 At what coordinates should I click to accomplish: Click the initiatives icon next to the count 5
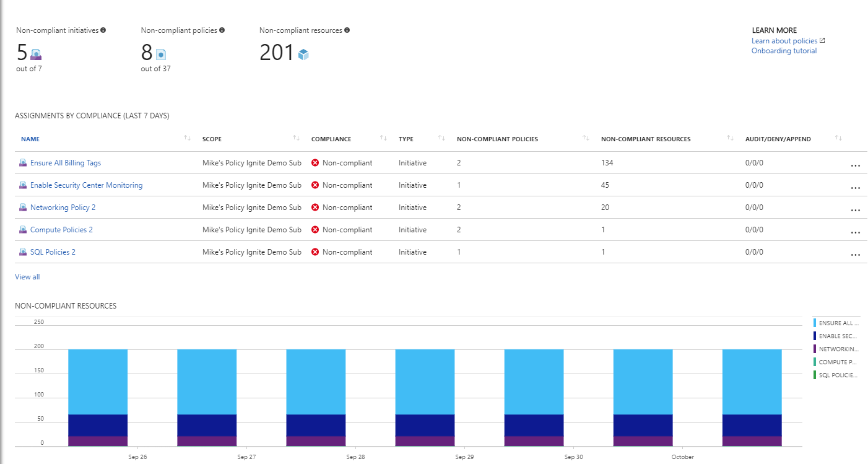pyautogui.click(x=36, y=55)
